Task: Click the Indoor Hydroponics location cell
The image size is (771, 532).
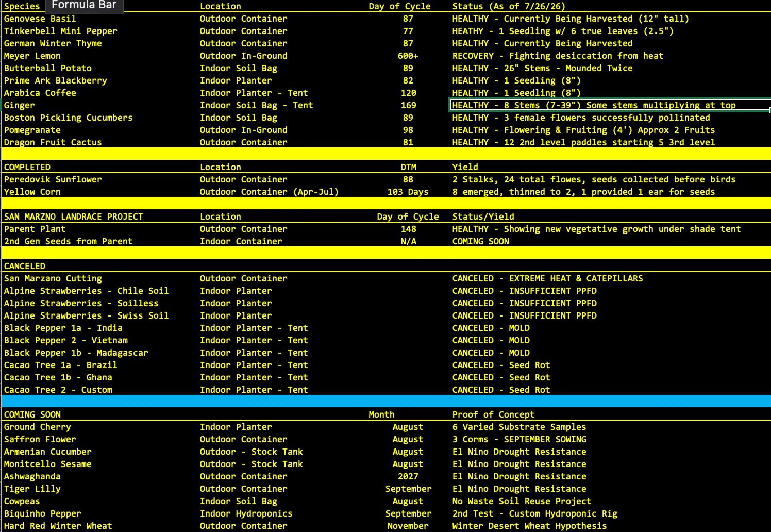Action: (246, 513)
